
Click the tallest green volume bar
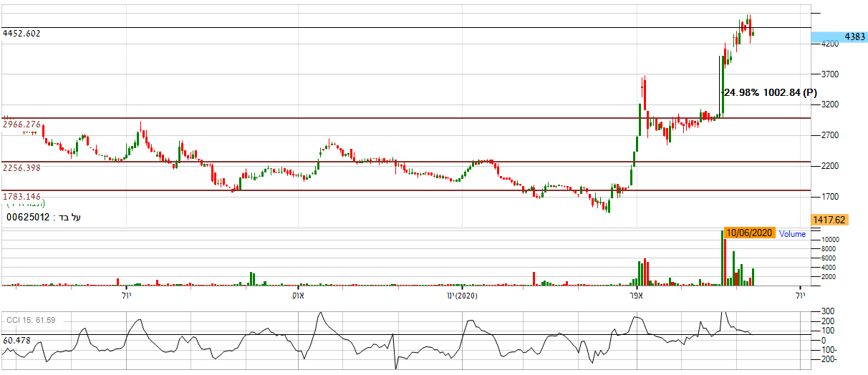tap(722, 258)
